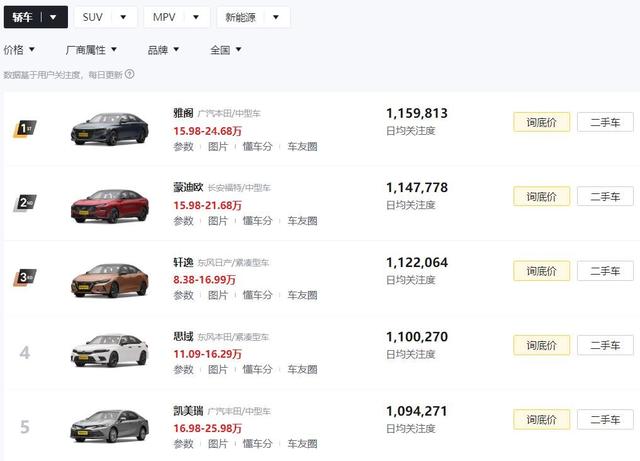This screenshot has width=640, height=461.
Task: Switch to the SUV tab
Action: pos(105,17)
